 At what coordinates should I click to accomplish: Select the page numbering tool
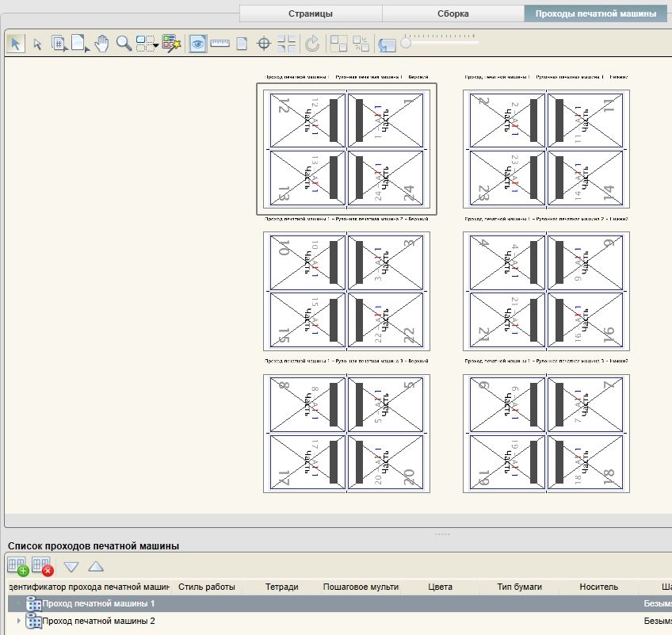click(x=59, y=44)
